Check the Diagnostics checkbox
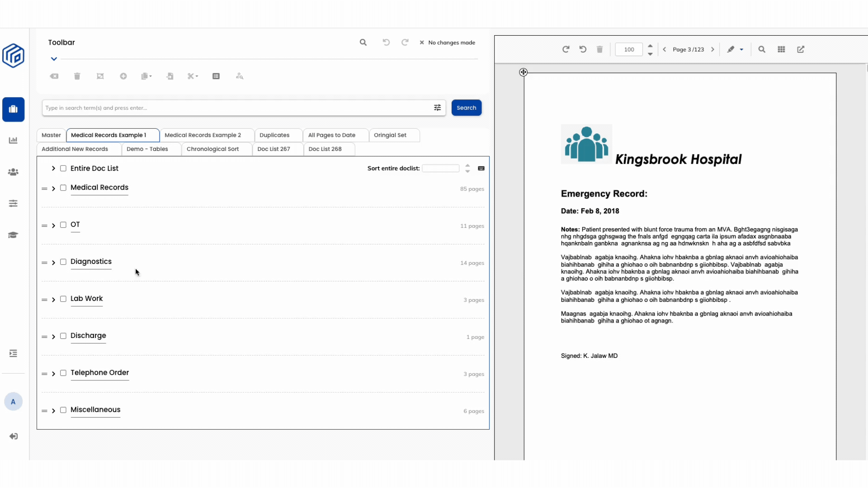The image size is (868, 488). (x=63, y=262)
